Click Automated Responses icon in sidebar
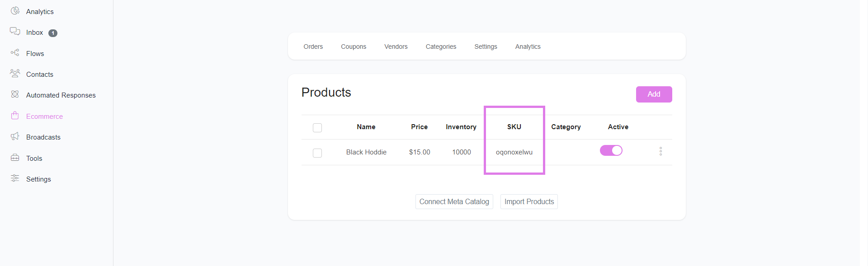The image size is (868, 266). pyautogui.click(x=15, y=94)
